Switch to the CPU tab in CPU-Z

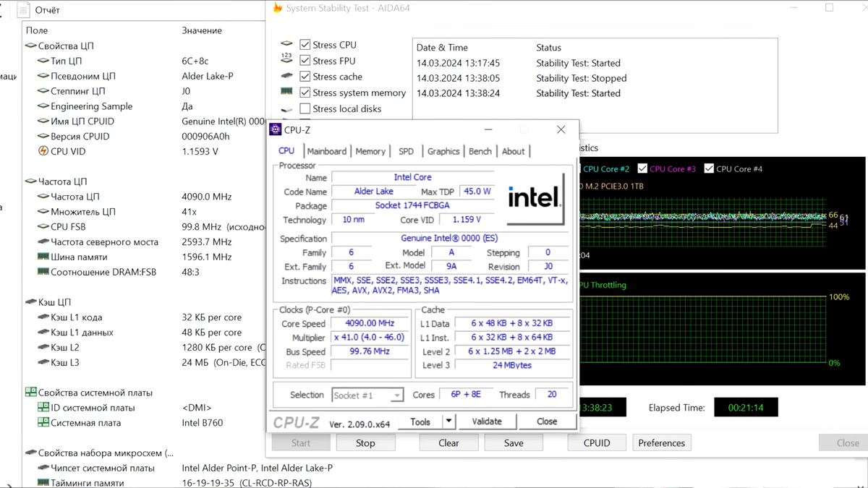pyautogui.click(x=286, y=150)
